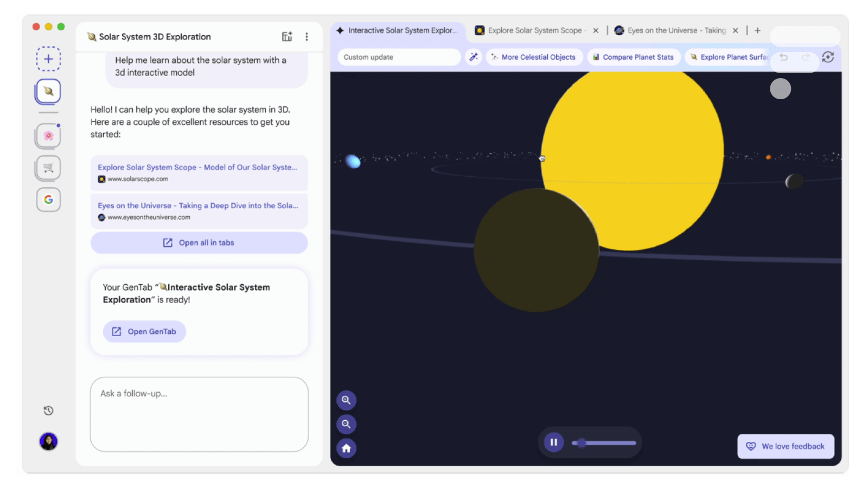Pause the solar system animation
The height and width of the screenshot is (488, 868).
tap(553, 442)
